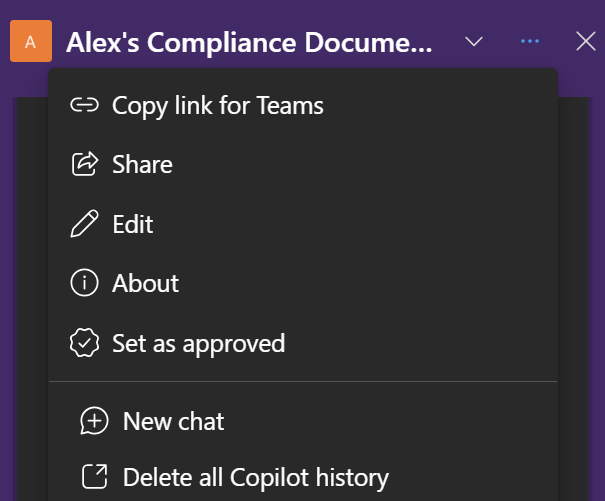Click the orange Alex agent avatar icon
605x501 pixels.
point(31,42)
